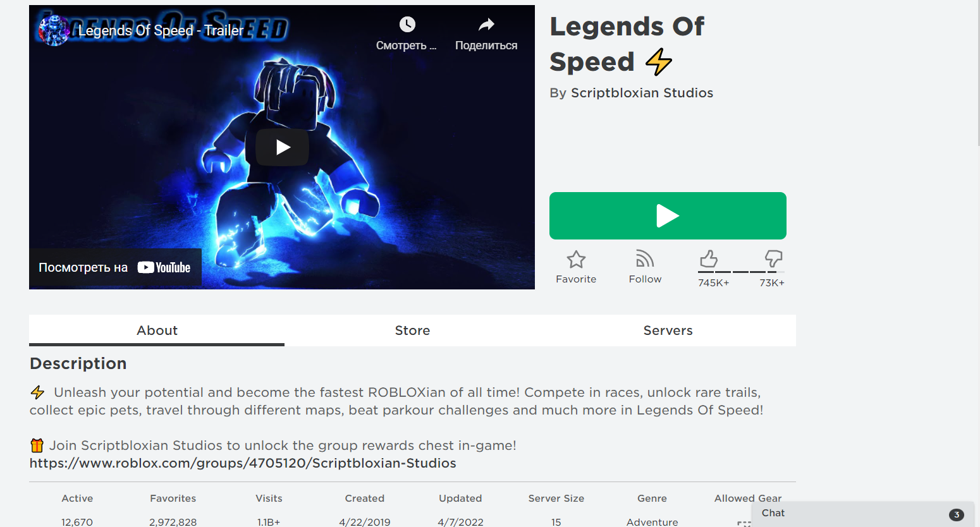Open video on YouTube via logo

(164, 267)
